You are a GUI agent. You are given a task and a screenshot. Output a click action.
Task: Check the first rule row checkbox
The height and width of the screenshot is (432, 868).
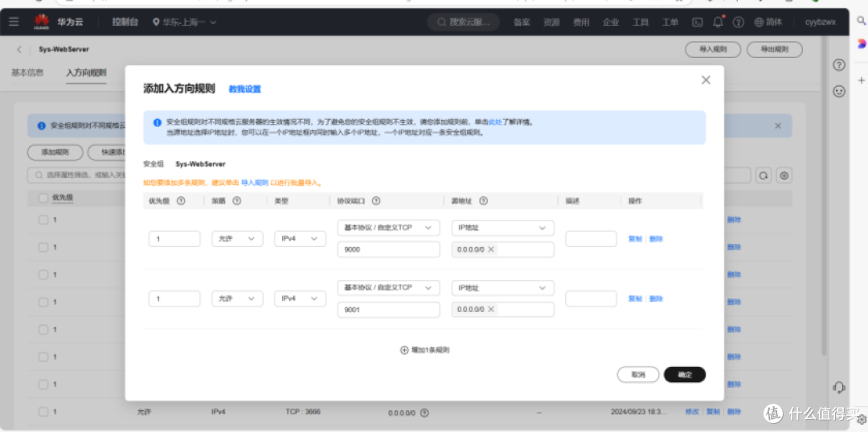[43, 220]
